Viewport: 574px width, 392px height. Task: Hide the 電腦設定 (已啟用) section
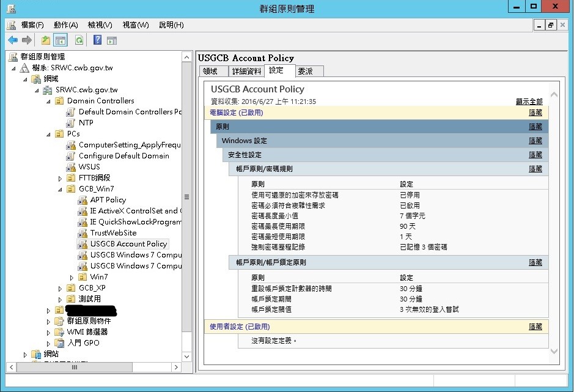(x=535, y=113)
